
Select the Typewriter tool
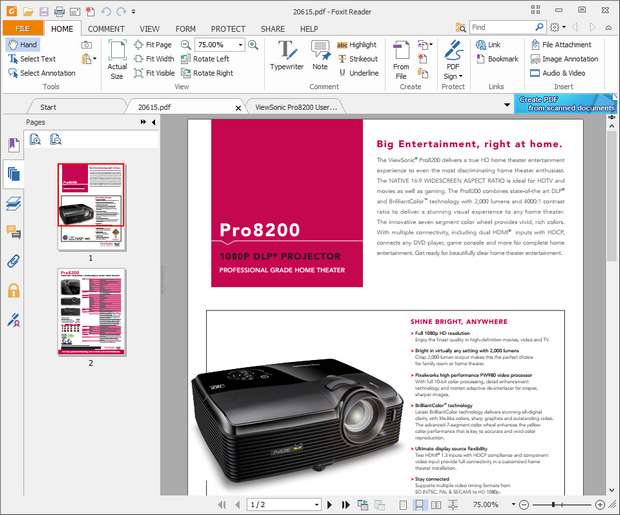[287, 56]
